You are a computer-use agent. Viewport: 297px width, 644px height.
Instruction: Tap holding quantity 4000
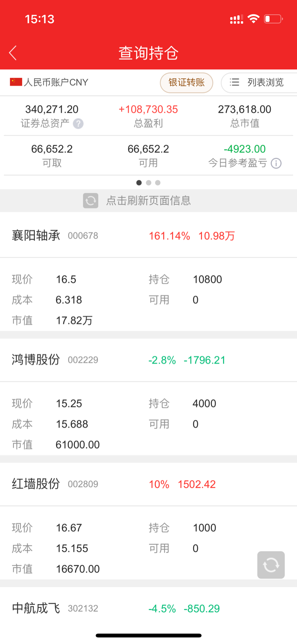coord(204,404)
